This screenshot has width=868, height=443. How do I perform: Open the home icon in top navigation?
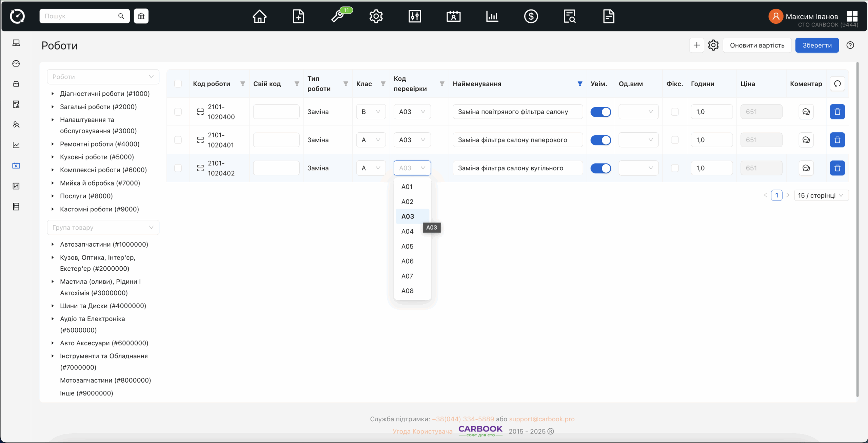point(259,16)
